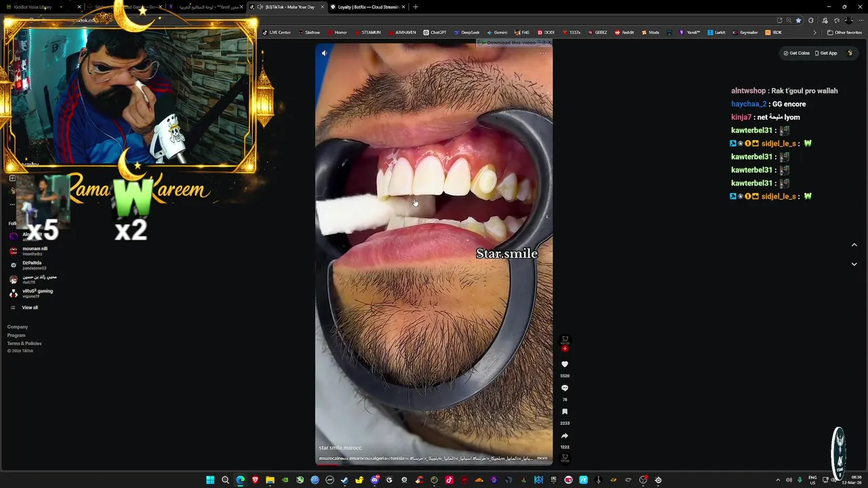Open the ChatGPT bookmark
This screenshot has height=488, width=868.
pos(435,33)
